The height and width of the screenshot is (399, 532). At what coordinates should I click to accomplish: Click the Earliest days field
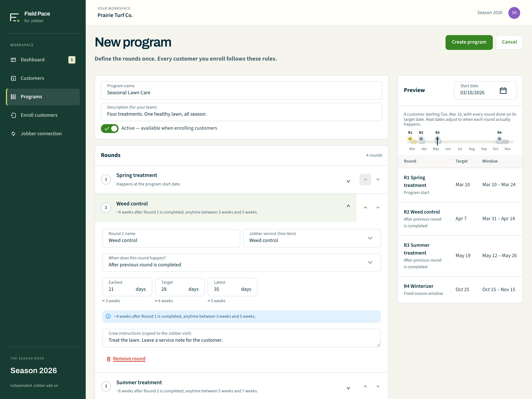point(127,287)
